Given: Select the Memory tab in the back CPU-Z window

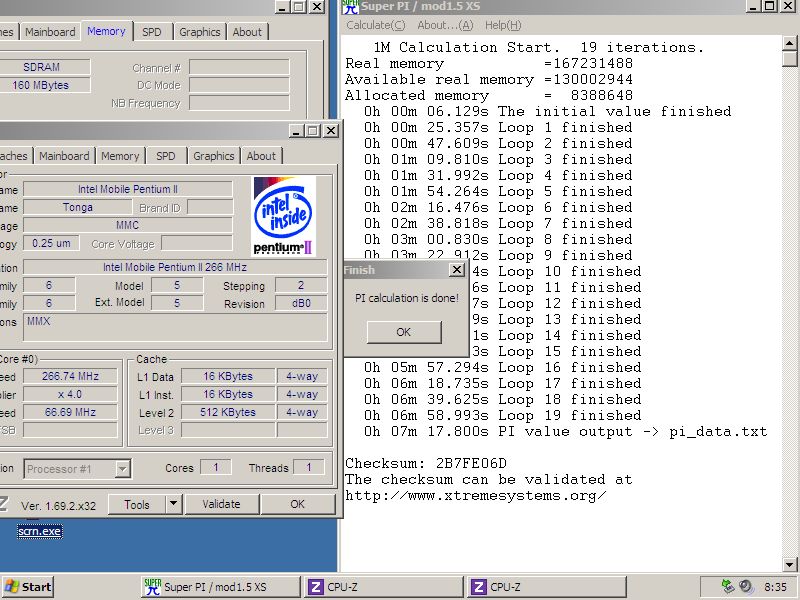Looking at the screenshot, I should click(x=106, y=31).
